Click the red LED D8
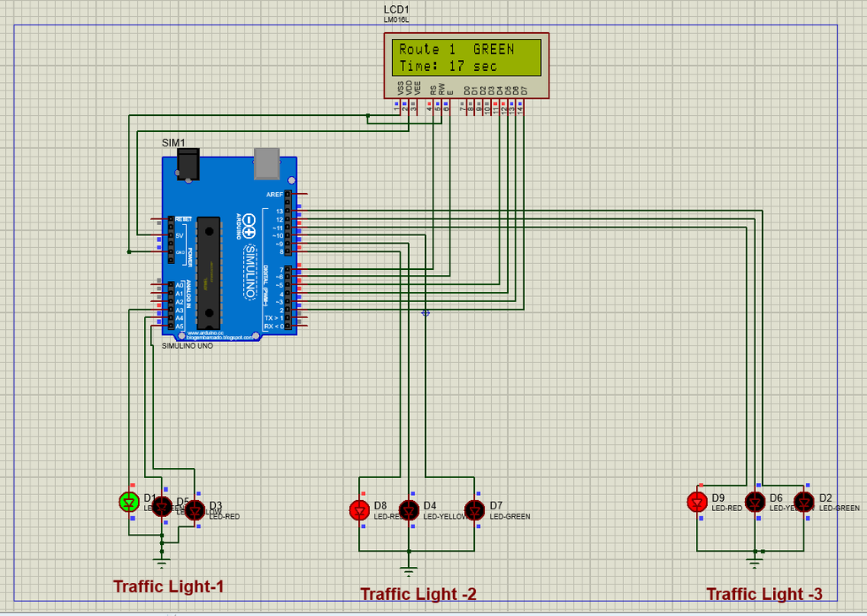 (359, 510)
